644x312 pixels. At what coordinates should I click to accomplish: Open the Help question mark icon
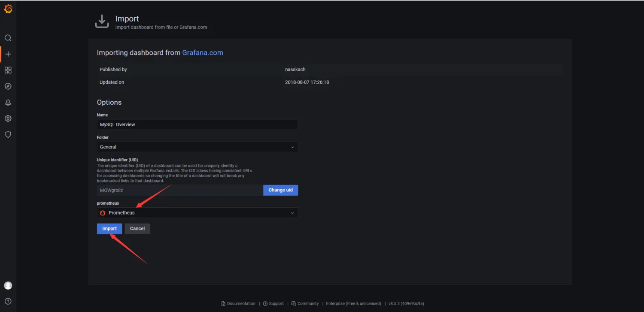8,301
